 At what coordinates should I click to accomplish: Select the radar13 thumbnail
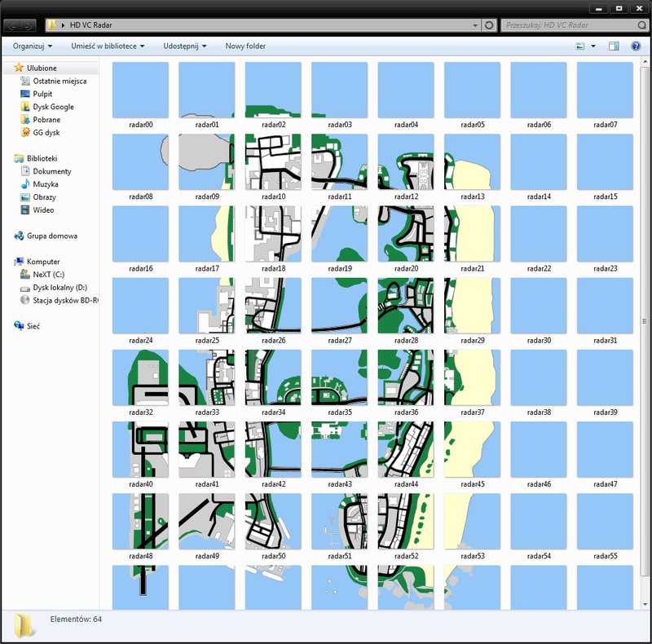point(473,162)
